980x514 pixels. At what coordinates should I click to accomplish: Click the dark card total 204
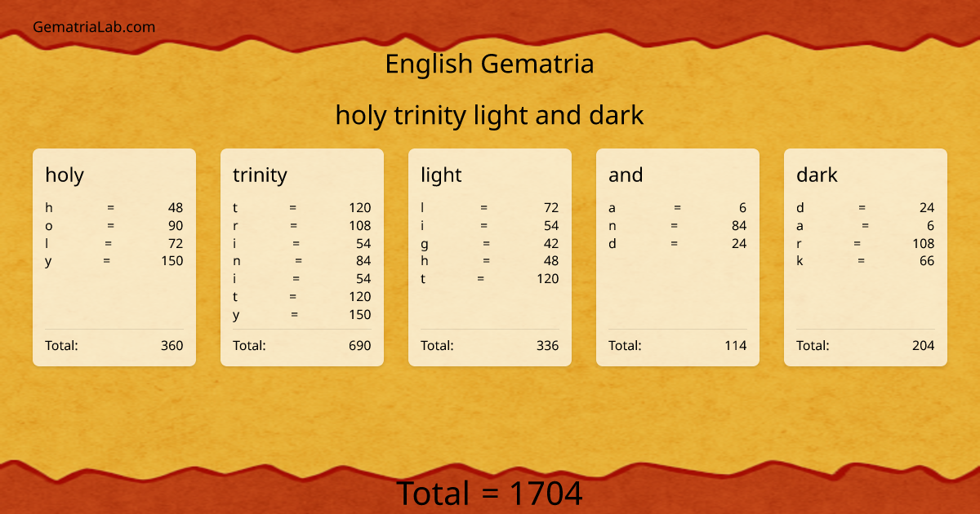coord(924,345)
